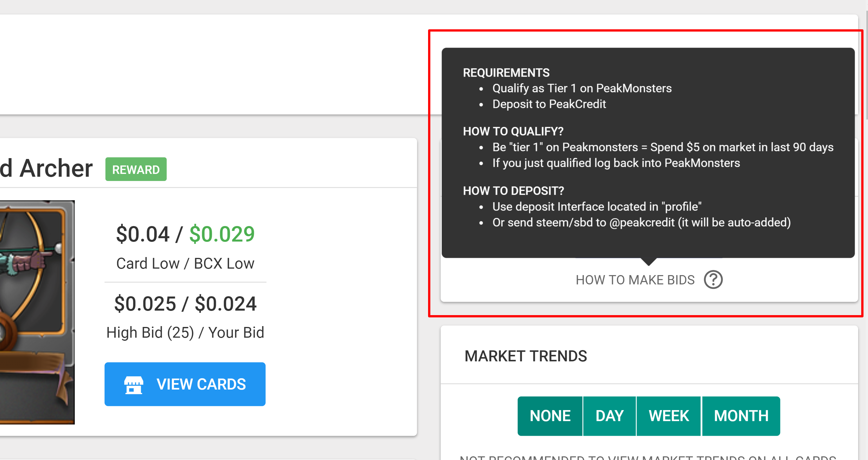Click 'Deposit to PeakCredit' line

point(549,104)
